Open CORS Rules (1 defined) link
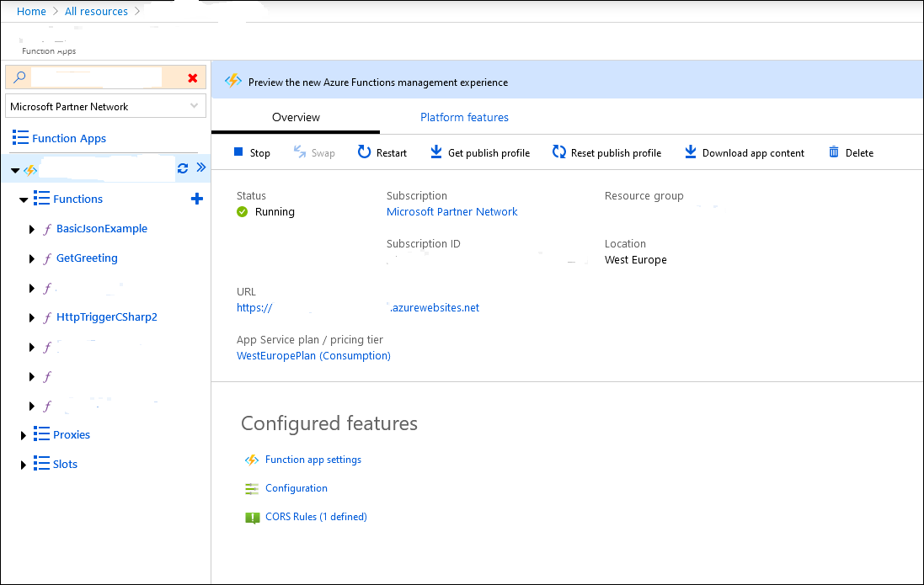The width and height of the screenshot is (924, 585). coord(316,517)
